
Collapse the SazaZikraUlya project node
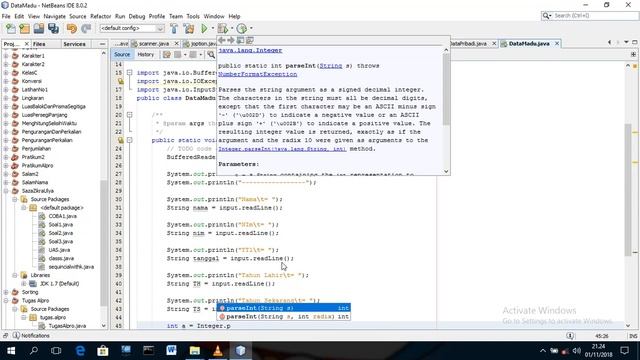coord(6,191)
